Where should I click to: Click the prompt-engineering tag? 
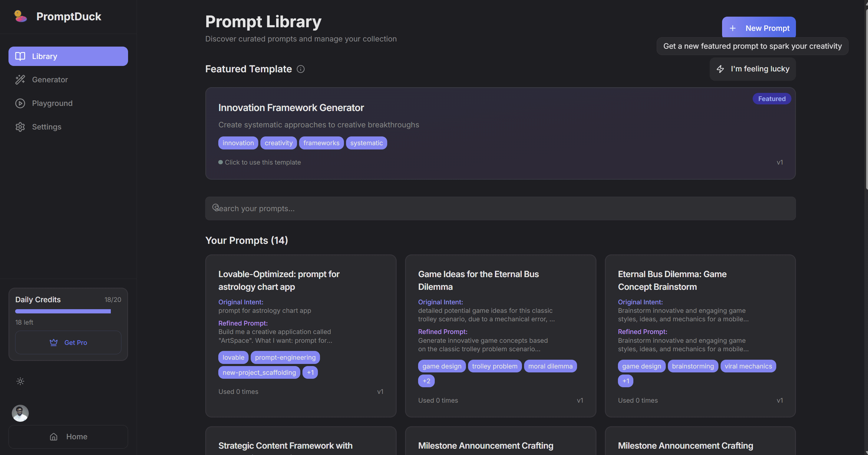(x=285, y=357)
